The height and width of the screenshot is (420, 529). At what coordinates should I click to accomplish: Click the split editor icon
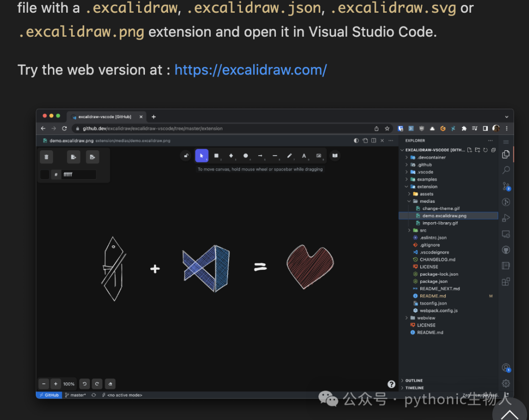pos(374,140)
